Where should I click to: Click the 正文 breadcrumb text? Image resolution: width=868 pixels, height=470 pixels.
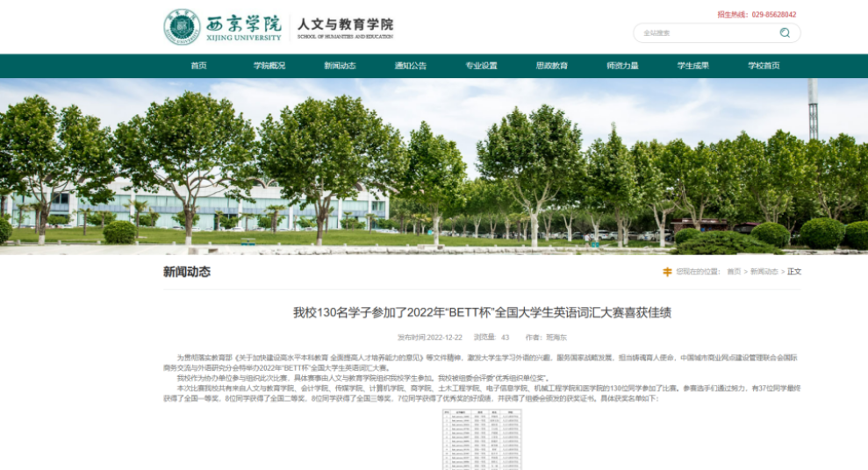(x=794, y=272)
